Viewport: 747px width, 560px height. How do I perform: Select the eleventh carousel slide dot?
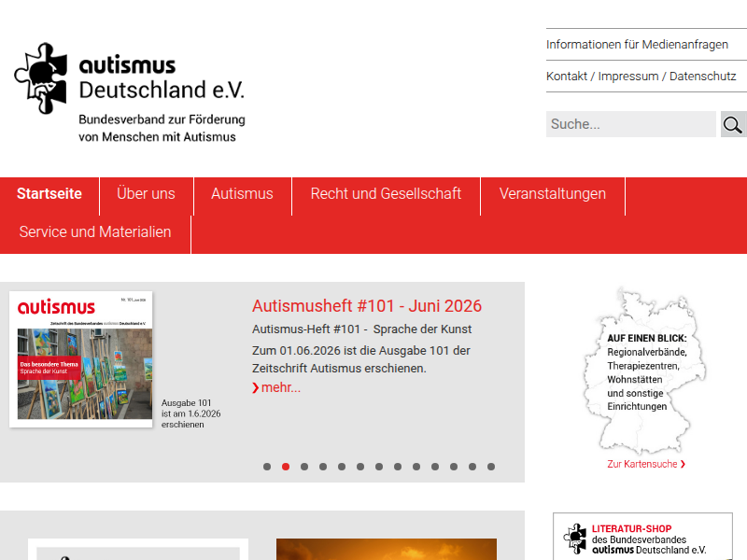click(x=454, y=467)
